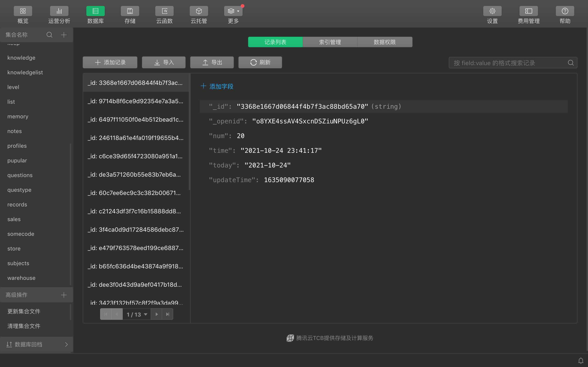Click notification bell in status bar
The image size is (588, 367).
581,361
